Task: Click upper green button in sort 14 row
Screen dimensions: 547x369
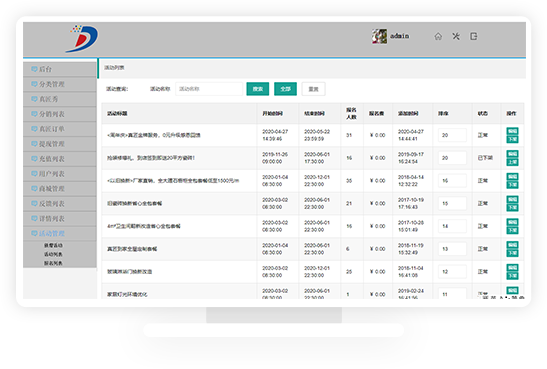Action: pyautogui.click(x=512, y=222)
